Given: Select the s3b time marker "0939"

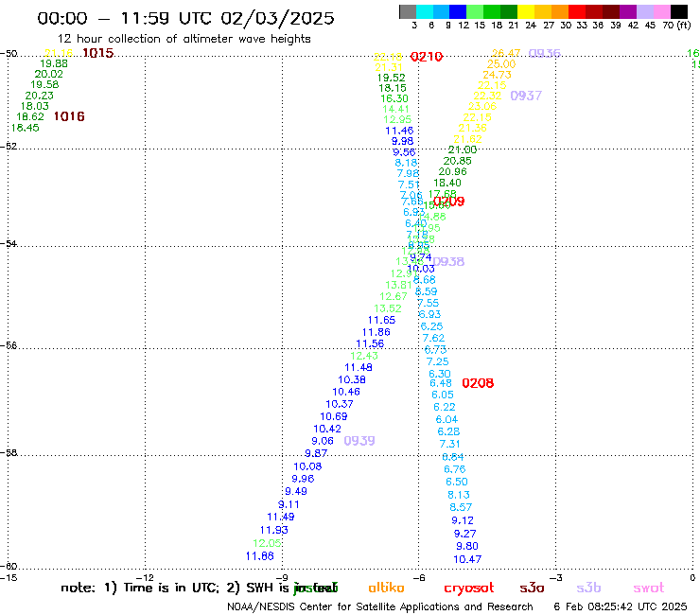Looking at the screenshot, I should 359,441.
